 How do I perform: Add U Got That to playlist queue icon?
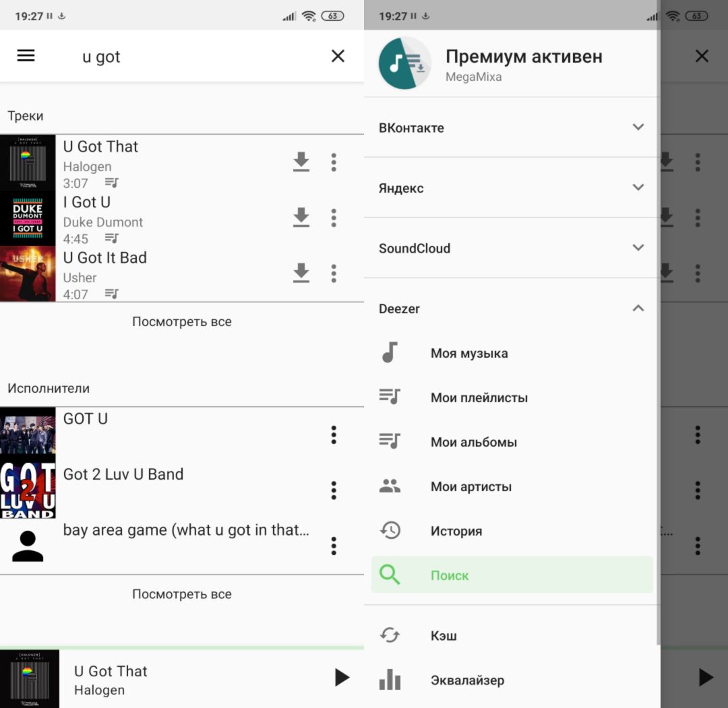pyautogui.click(x=111, y=183)
